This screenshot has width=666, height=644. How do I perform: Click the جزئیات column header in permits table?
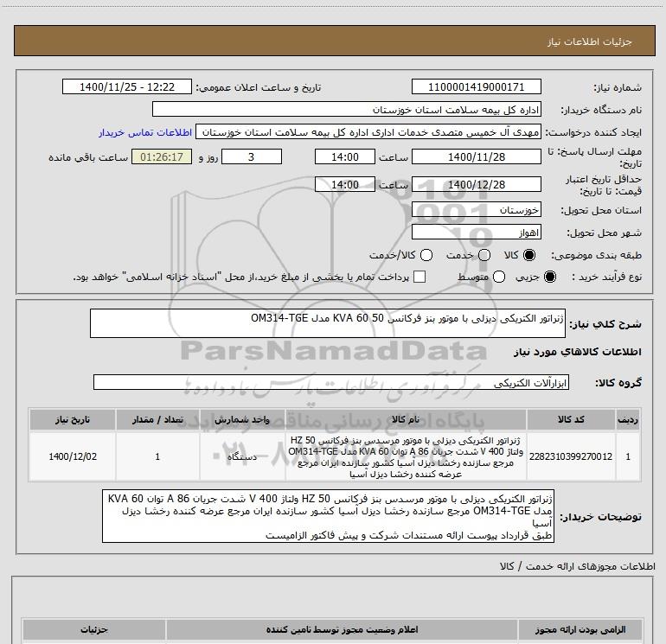[x=94, y=629]
